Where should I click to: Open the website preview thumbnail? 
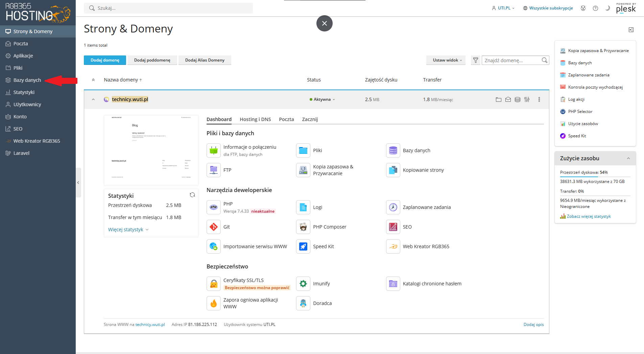click(151, 150)
